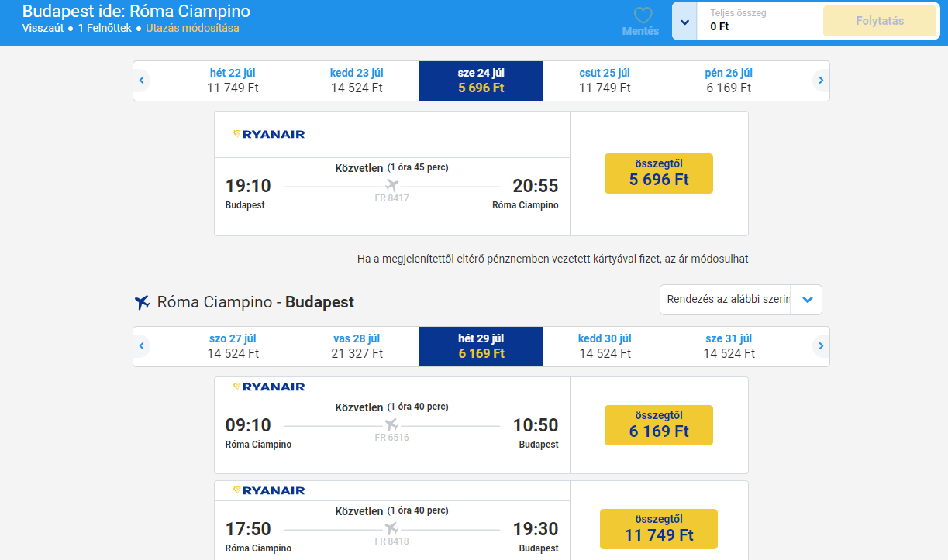
Task: Choose outbound date csüt 25 júl
Action: (x=605, y=81)
